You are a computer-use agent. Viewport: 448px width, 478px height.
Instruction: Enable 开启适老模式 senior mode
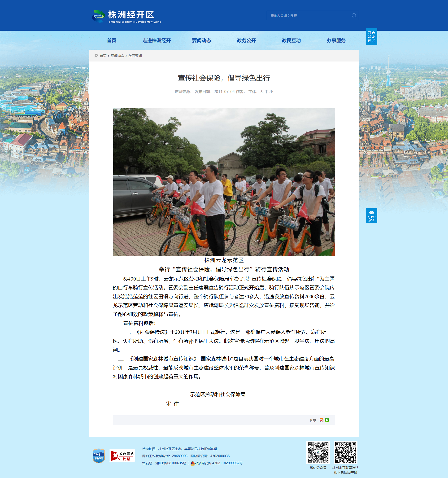(371, 37)
